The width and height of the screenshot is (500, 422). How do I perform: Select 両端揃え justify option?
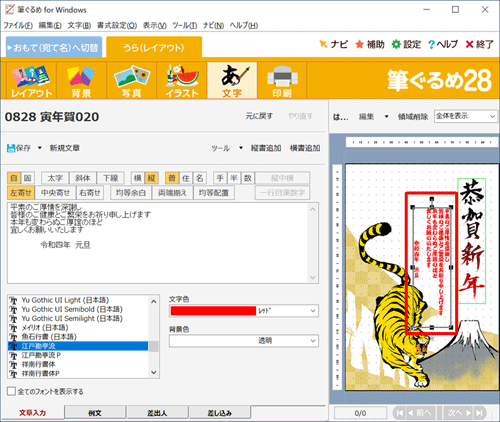173,193
